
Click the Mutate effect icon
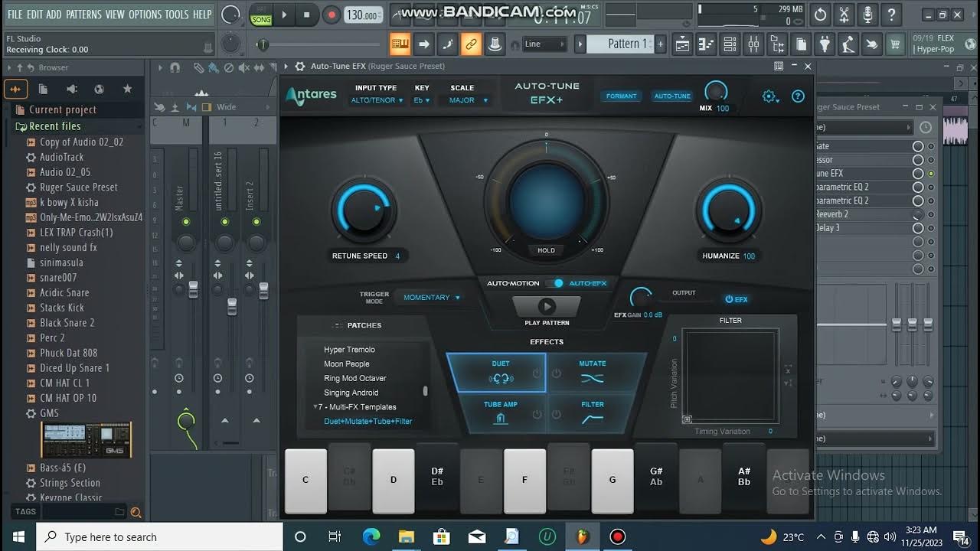592,378
